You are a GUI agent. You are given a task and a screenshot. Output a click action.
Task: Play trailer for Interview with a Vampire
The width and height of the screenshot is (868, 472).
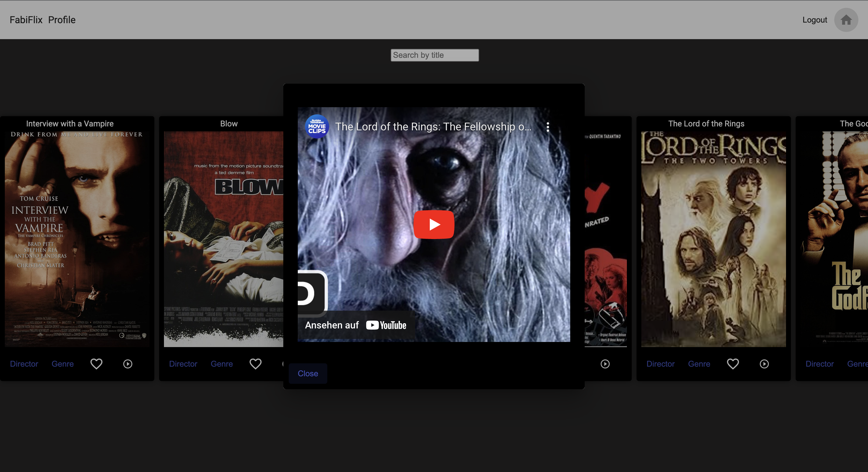128,364
